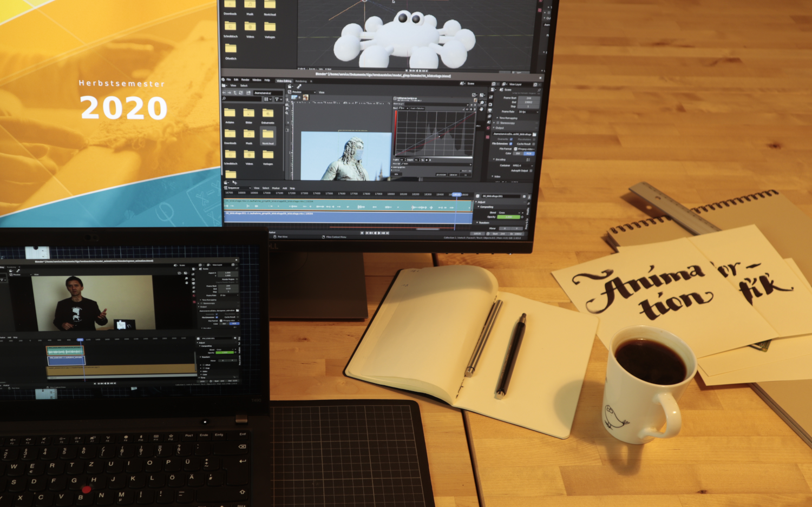Viewport: 812px width, 507px height.
Task: Click the monitor's horizontal timeline scrollbar
Action: 428,229
